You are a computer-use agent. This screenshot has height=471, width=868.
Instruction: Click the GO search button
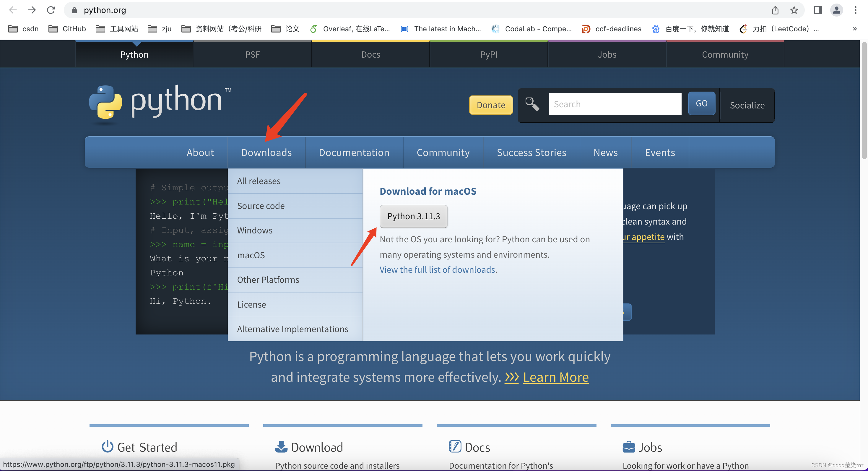(x=702, y=103)
